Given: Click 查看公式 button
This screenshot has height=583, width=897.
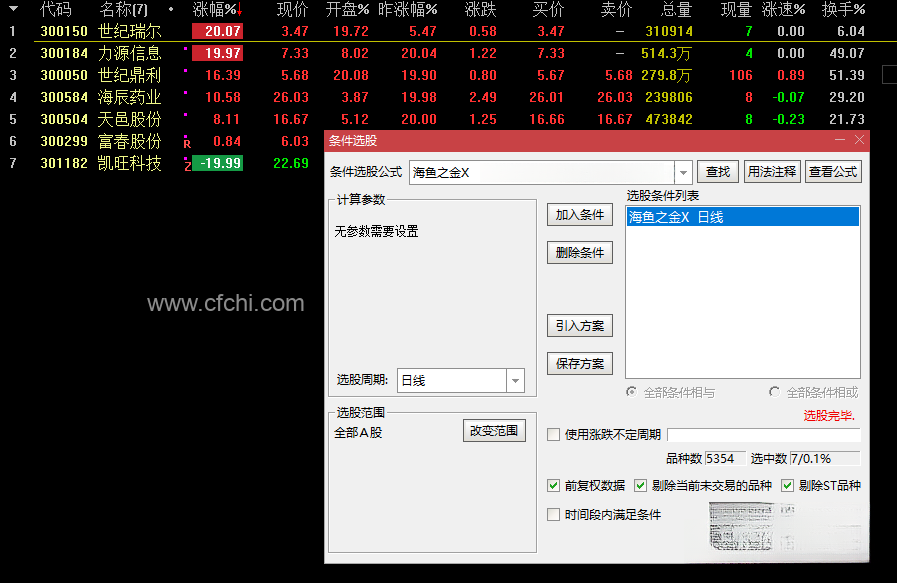Looking at the screenshot, I should [833, 172].
